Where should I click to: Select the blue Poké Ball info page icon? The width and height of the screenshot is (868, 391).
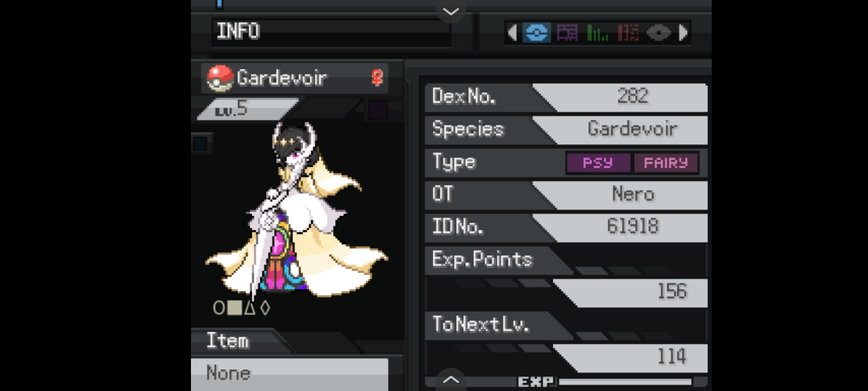tap(536, 33)
